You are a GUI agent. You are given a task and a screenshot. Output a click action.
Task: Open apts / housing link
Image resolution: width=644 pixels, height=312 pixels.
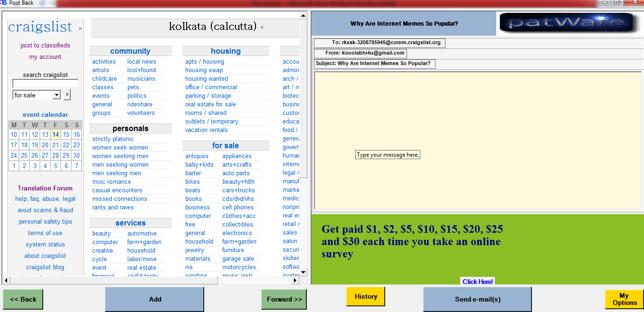(205, 62)
